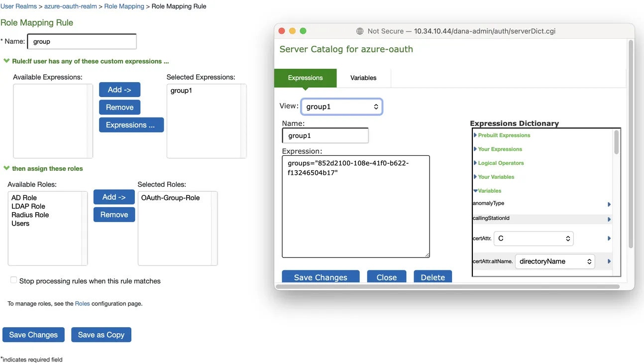Open the certAttr.altName directoryName dropdown

[554, 261]
